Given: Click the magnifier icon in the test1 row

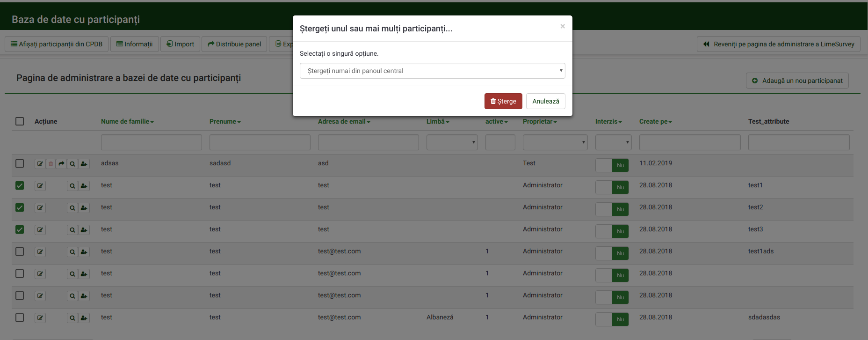Looking at the screenshot, I should 72,186.
